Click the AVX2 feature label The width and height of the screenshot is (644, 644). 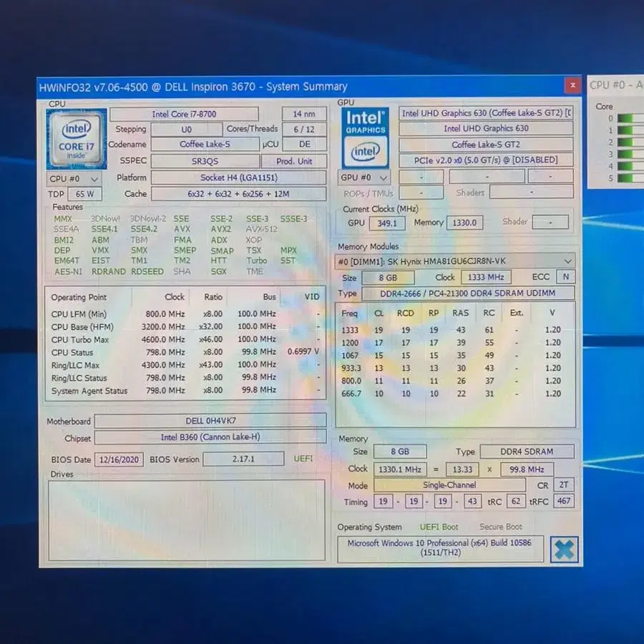[x=221, y=229]
